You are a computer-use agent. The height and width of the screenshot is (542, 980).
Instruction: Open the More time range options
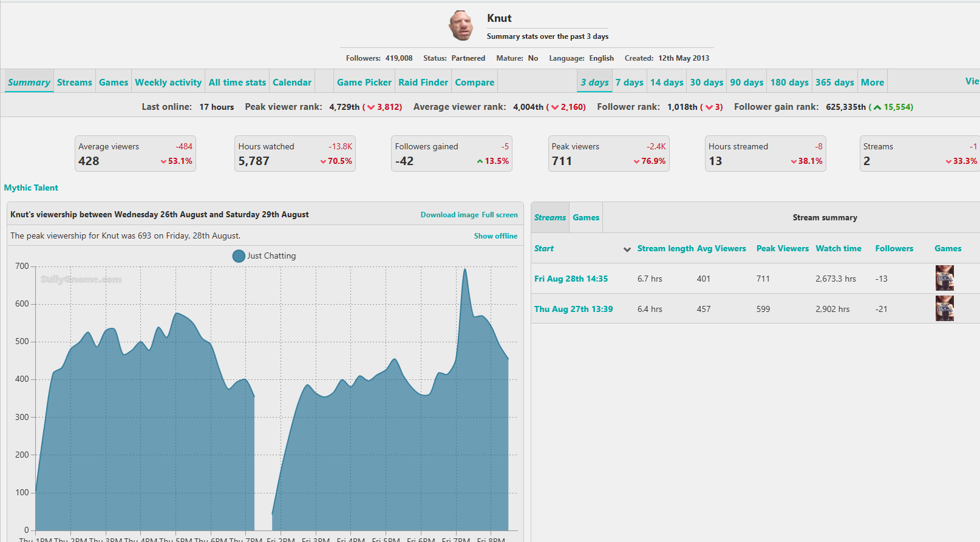873,83
